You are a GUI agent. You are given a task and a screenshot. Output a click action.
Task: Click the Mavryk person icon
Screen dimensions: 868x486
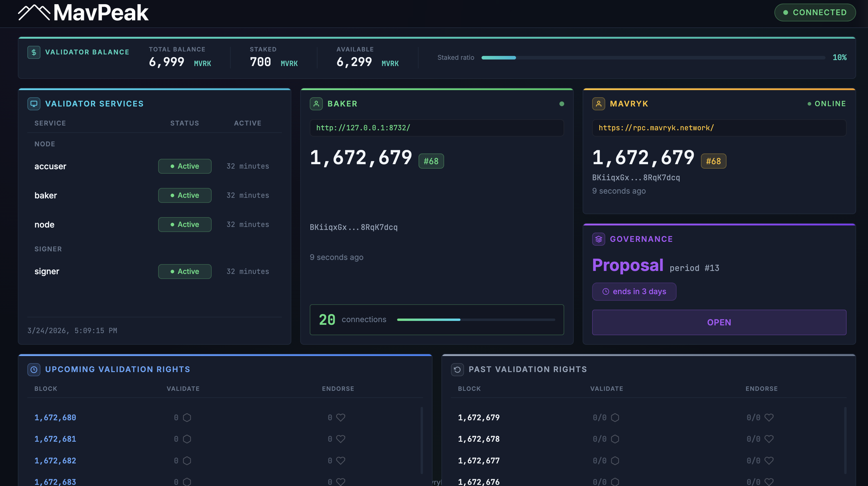click(x=598, y=104)
